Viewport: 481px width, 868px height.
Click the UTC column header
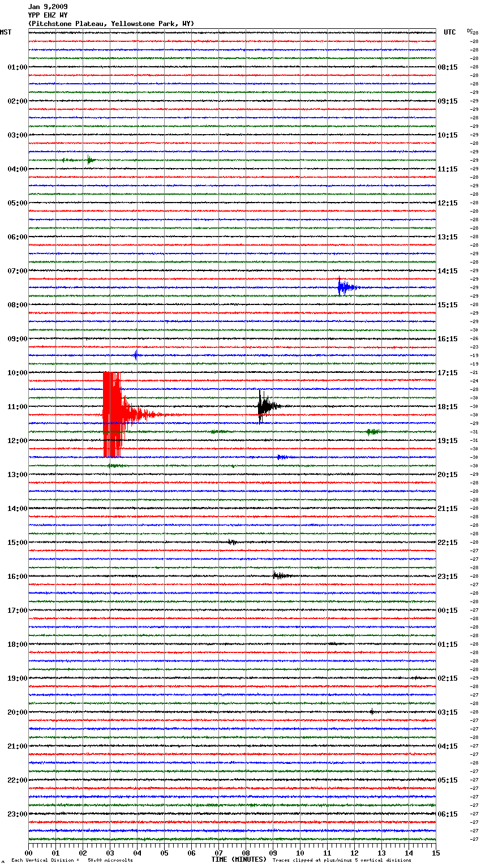pyautogui.click(x=449, y=32)
